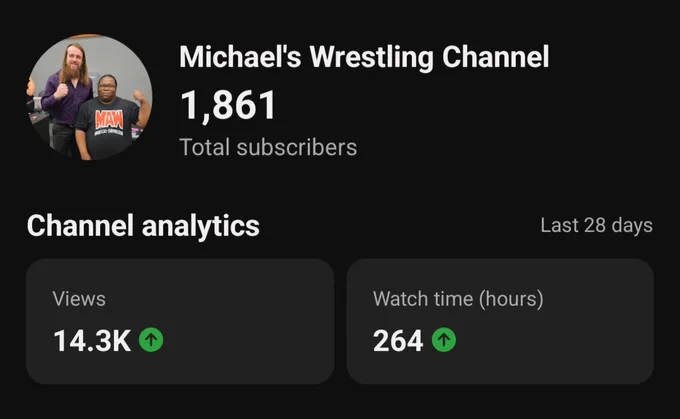Viewport: 680px width, 419px height.
Task: Click the green up arrow beside Watch time
Action: (x=444, y=340)
